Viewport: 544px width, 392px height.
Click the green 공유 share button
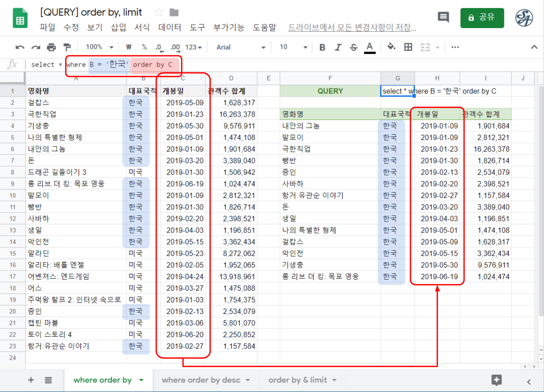(482, 18)
